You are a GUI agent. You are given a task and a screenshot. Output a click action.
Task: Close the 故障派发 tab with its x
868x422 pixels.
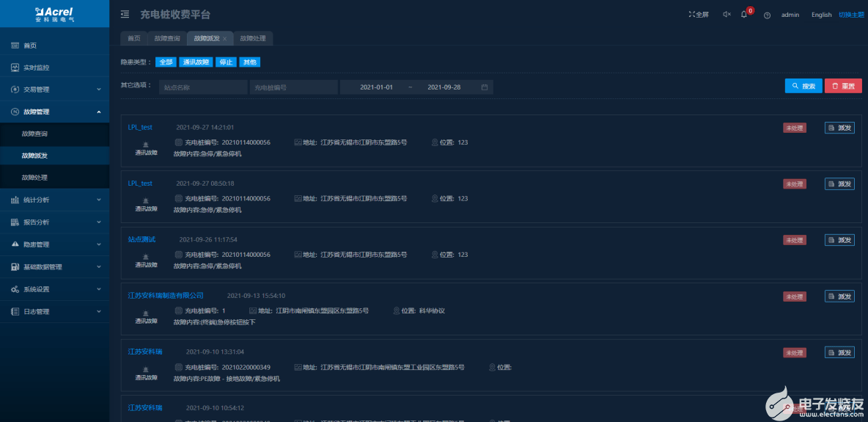point(224,39)
